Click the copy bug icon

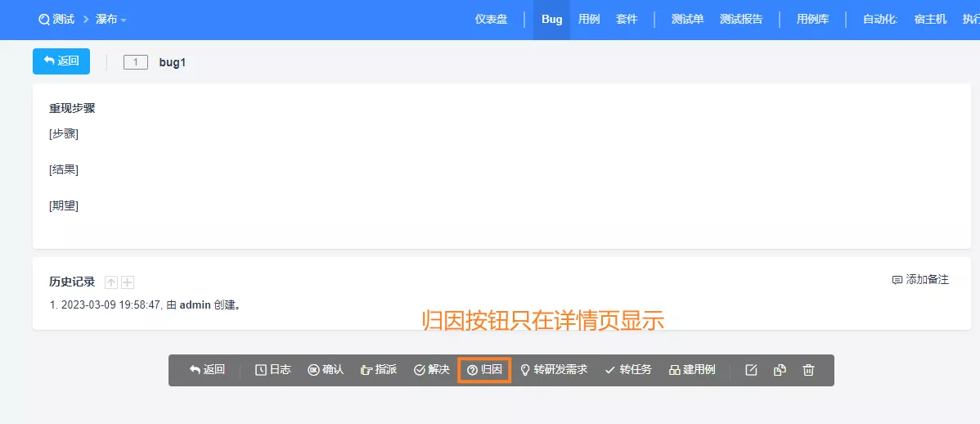point(780,370)
